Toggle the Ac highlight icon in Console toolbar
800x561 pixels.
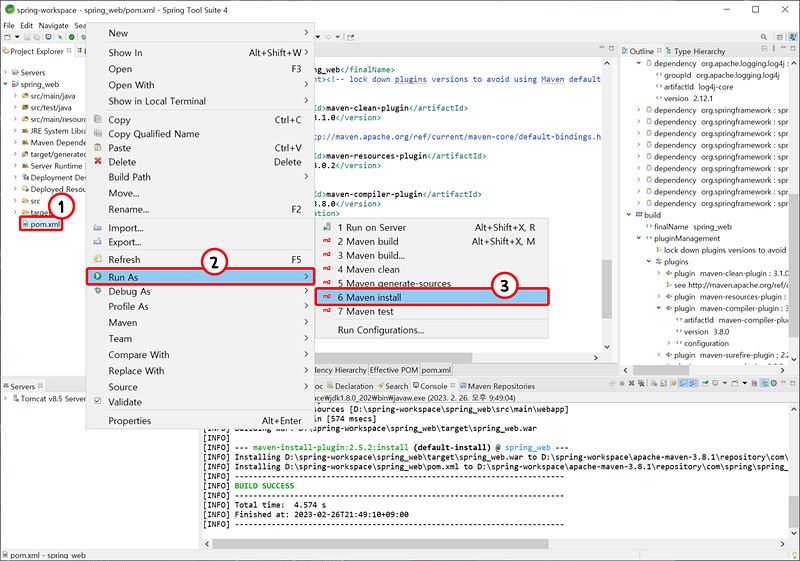click(764, 383)
